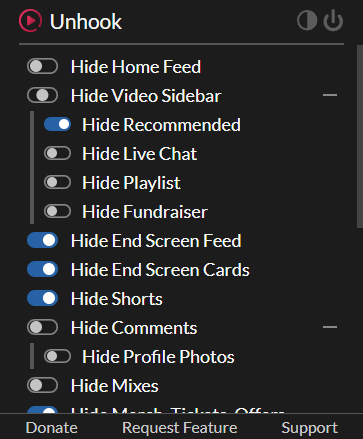Viewport: 363px width, 439px height.
Task: Open the Request Feature link
Action: [x=180, y=428]
